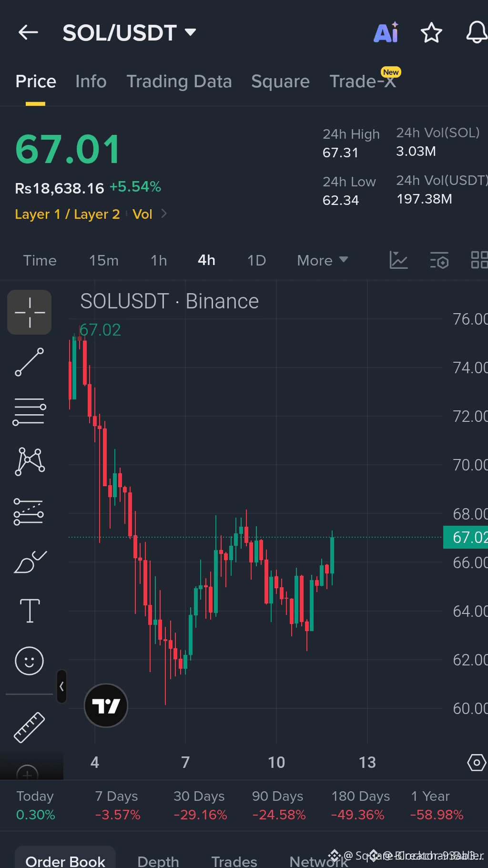Click the 24h Vol(USDT) value 197.38M
The height and width of the screenshot is (868, 488).
click(x=425, y=199)
